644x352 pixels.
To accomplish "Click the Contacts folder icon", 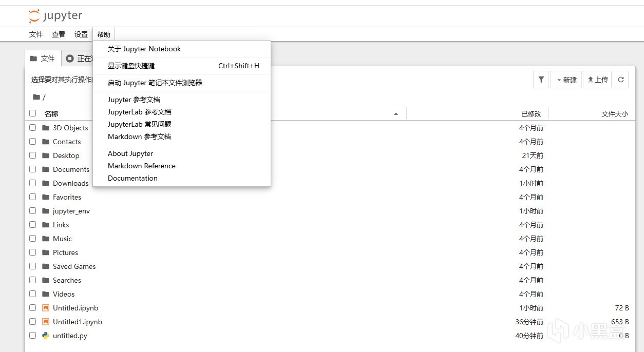I will click(46, 142).
